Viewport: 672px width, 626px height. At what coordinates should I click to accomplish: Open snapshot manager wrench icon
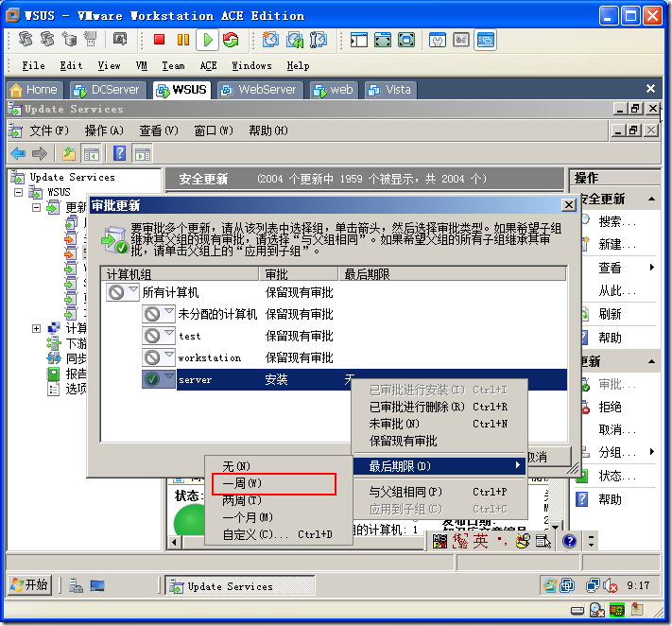point(319,40)
